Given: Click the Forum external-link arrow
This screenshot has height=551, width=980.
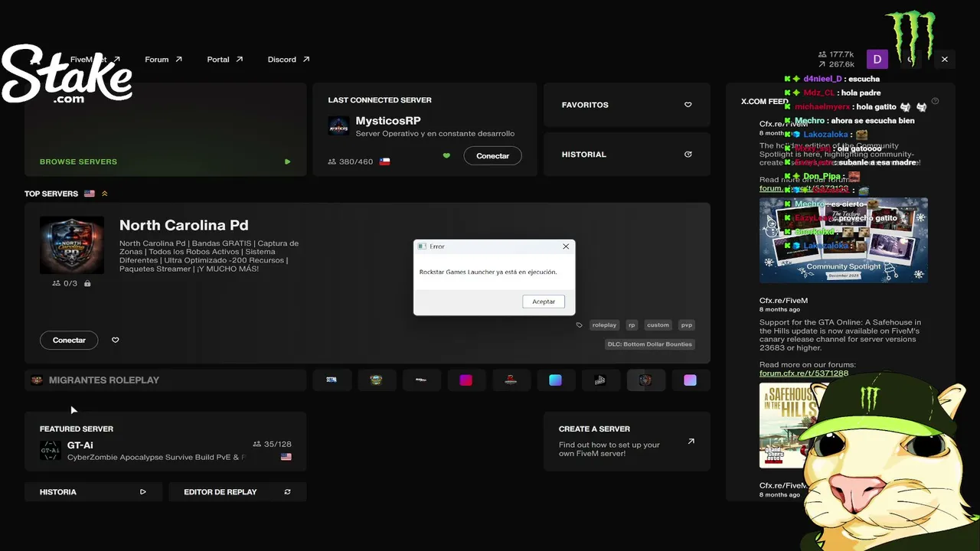Looking at the screenshot, I should [x=178, y=59].
